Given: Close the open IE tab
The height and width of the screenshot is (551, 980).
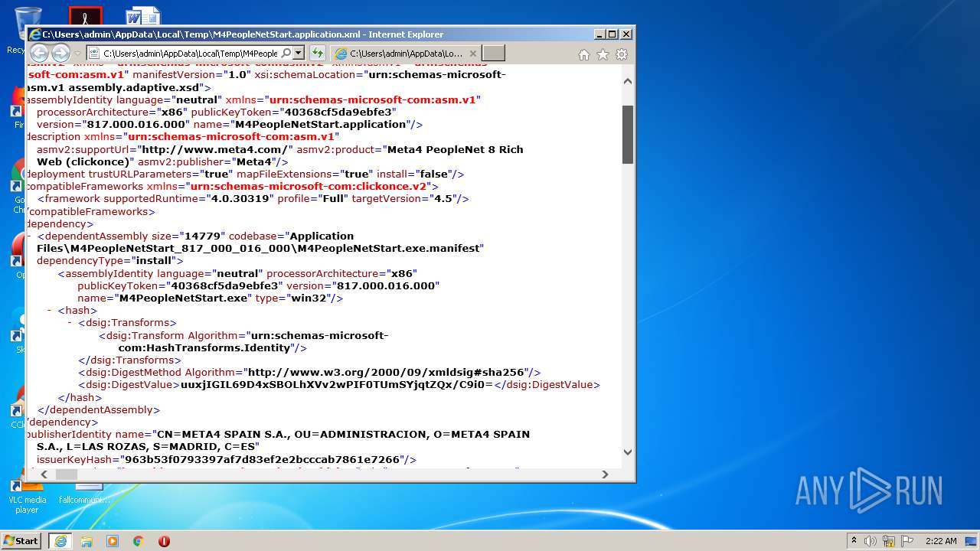Looking at the screenshot, I should (472, 54).
